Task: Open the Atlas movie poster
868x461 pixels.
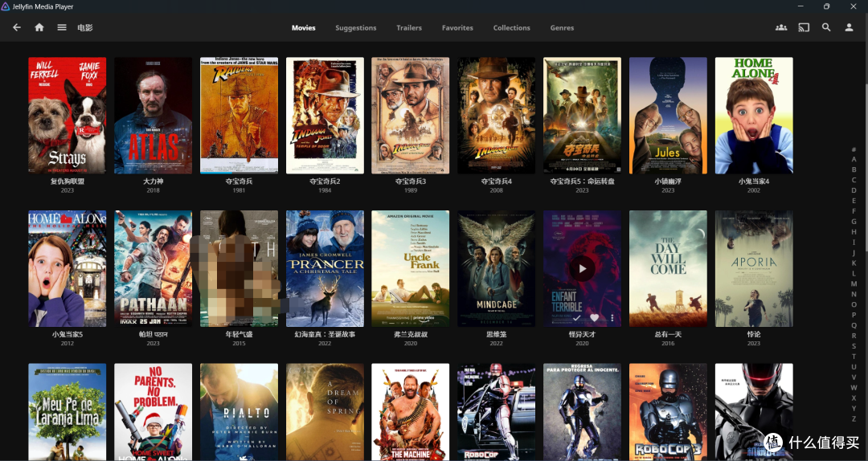Action: pyautogui.click(x=153, y=116)
